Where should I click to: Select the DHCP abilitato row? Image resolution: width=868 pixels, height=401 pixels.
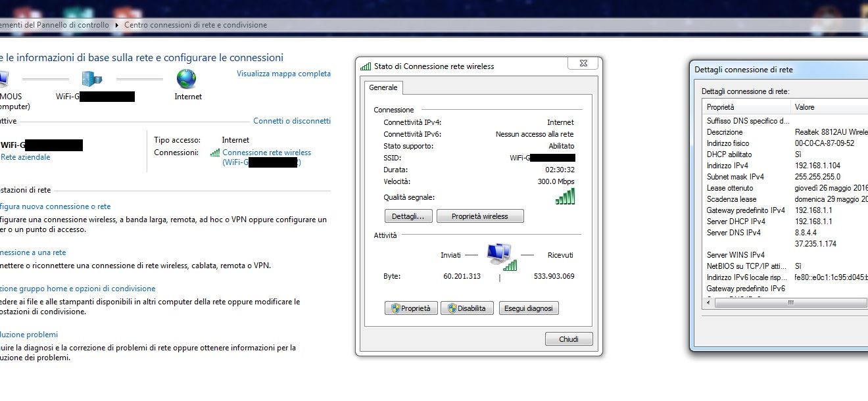tap(786, 154)
